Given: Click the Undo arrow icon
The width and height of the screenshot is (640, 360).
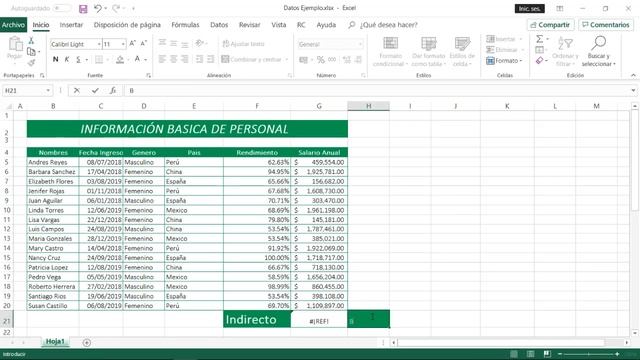Looking at the screenshot, I should 98,8.
